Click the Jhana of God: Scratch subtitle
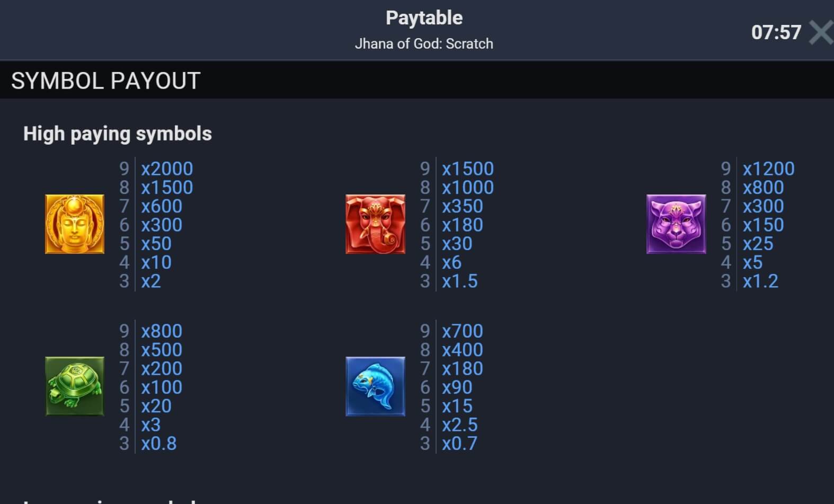The height and width of the screenshot is (504, 834). pos(424,43)
